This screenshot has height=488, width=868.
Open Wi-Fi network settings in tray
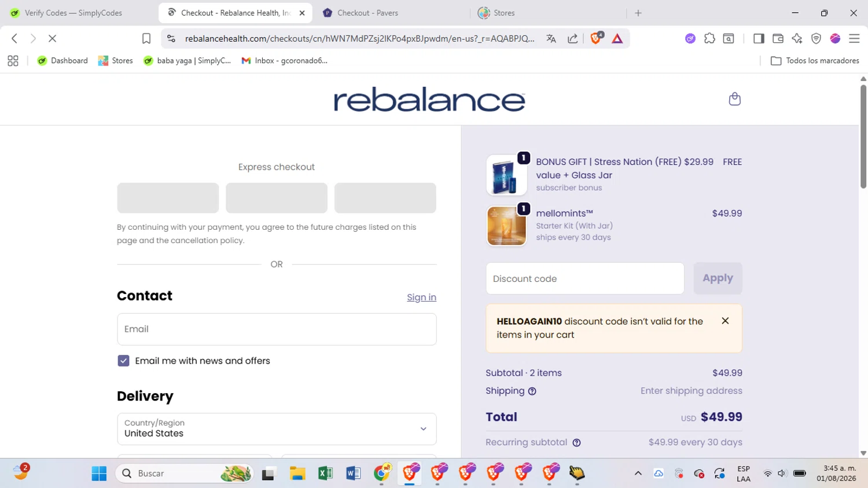(767, 474)
